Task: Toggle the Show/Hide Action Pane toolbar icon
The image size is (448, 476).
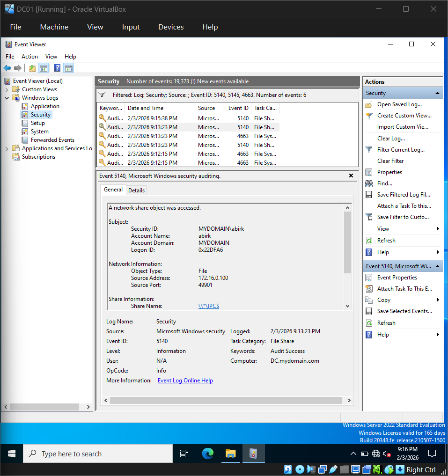Action: (x=69, y=68)
